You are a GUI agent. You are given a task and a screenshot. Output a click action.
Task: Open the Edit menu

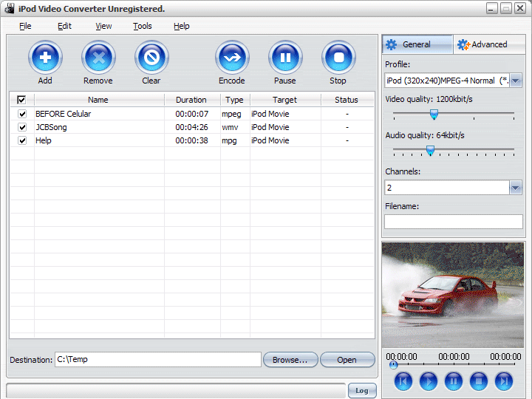(x=65, y=26)
